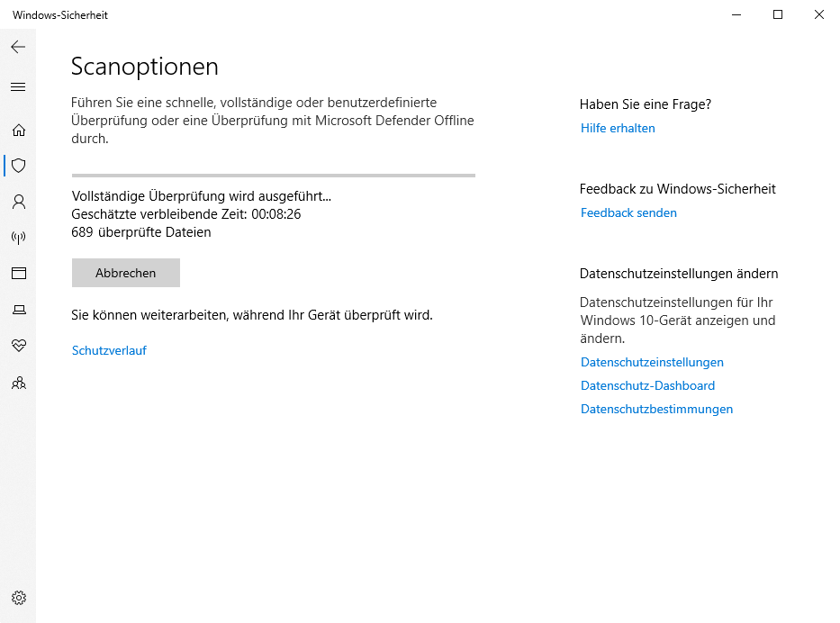Click the Scanoptionen page heading
Screen dimensions: 840x623
click(x=145, y=67)
